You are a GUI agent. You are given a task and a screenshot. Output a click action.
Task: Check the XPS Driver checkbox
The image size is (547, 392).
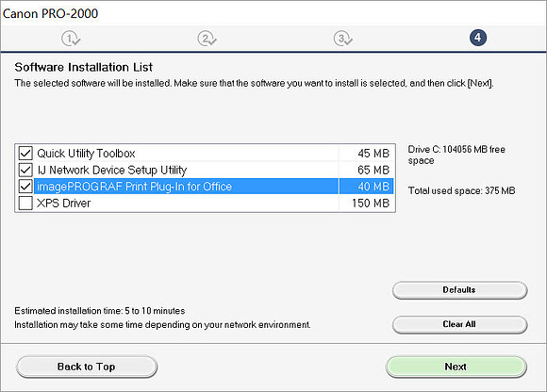coord(25,203)
